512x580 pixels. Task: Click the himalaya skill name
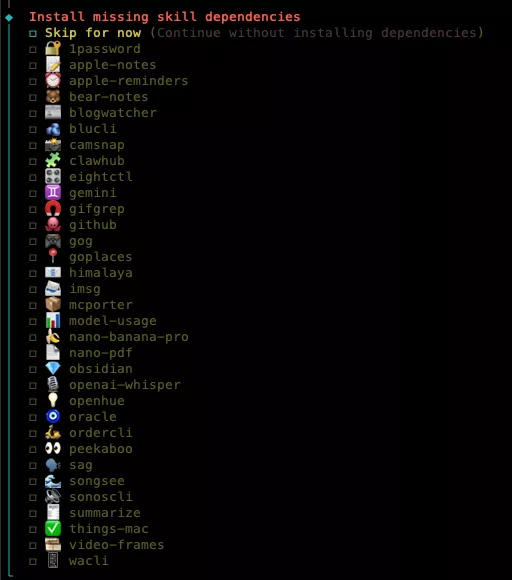pos(101,273)
